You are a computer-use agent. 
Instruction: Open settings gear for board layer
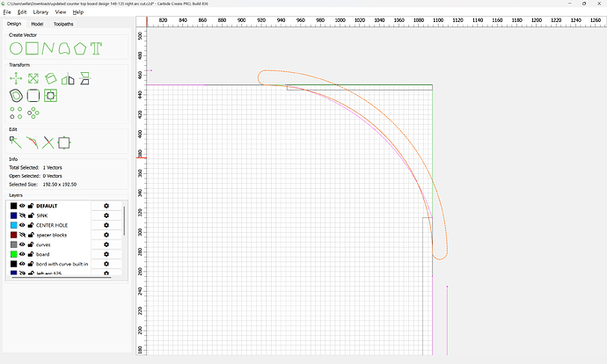[106, 254]
